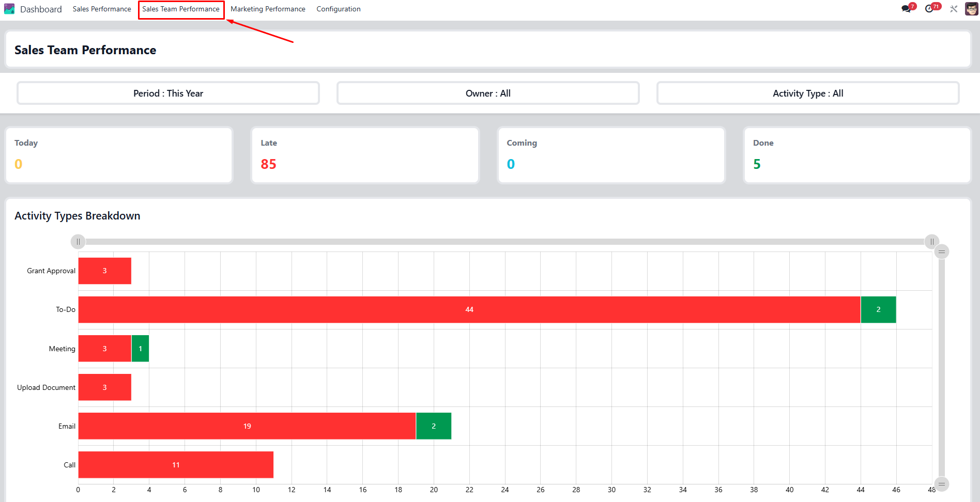This screenshot has width=980, height=502.
Task: Click the top handle of the vertical zoom slider
Action: point(942,252)
